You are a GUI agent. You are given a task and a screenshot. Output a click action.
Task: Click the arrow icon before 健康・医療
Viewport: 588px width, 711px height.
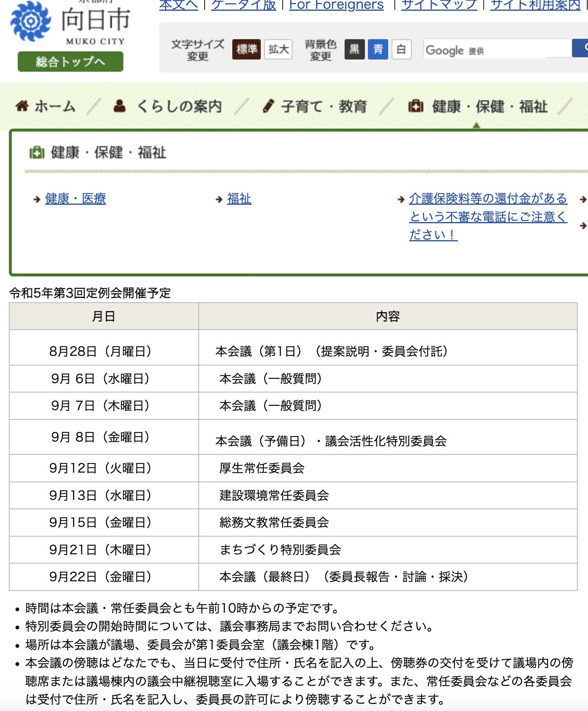point(37,200)
